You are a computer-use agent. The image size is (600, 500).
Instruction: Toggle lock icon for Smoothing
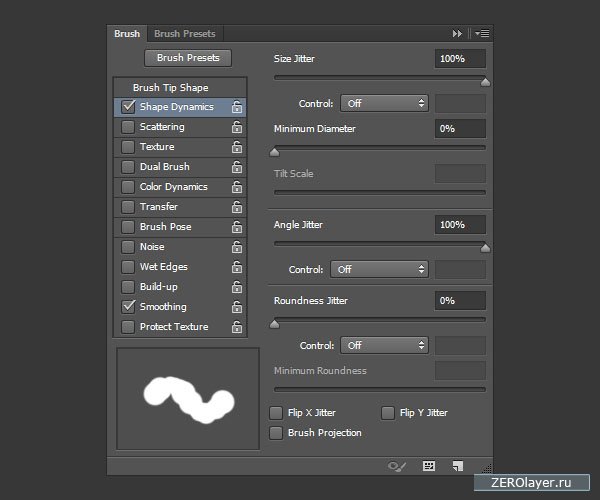coord(237,306)
